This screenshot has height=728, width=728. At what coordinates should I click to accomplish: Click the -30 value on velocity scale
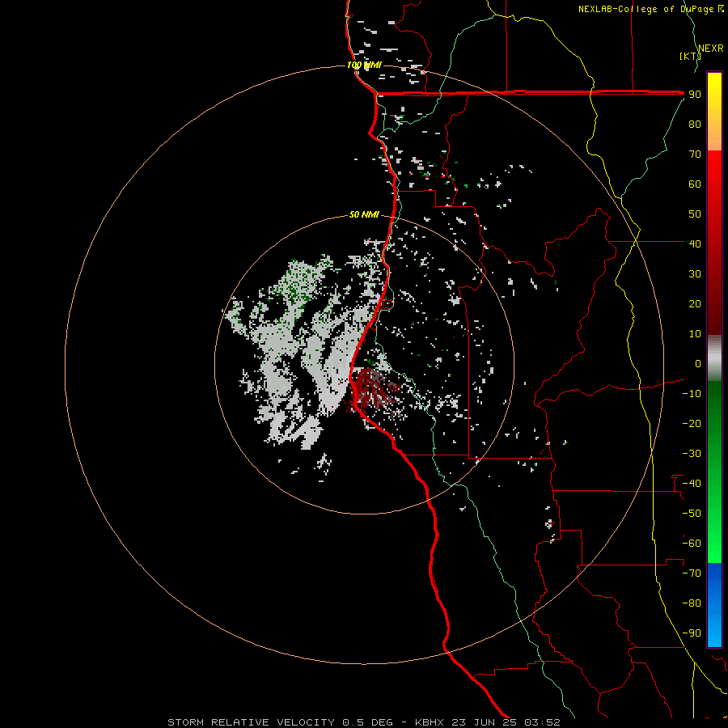[x=692, y=454]
